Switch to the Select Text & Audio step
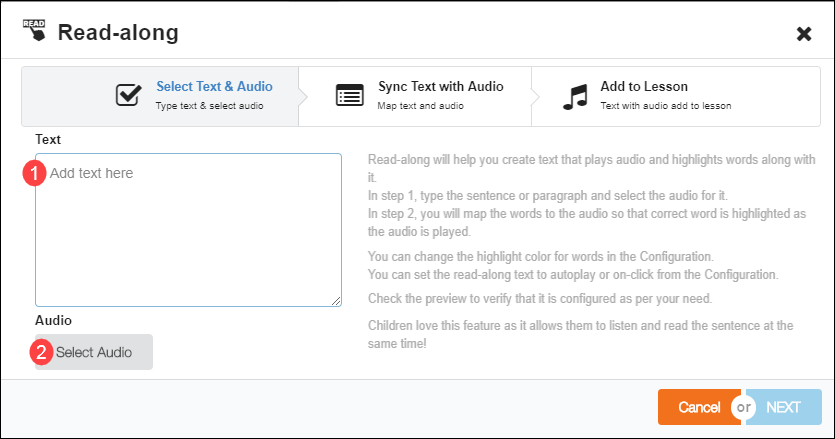The image size is (835, 439). click(214, 87)
